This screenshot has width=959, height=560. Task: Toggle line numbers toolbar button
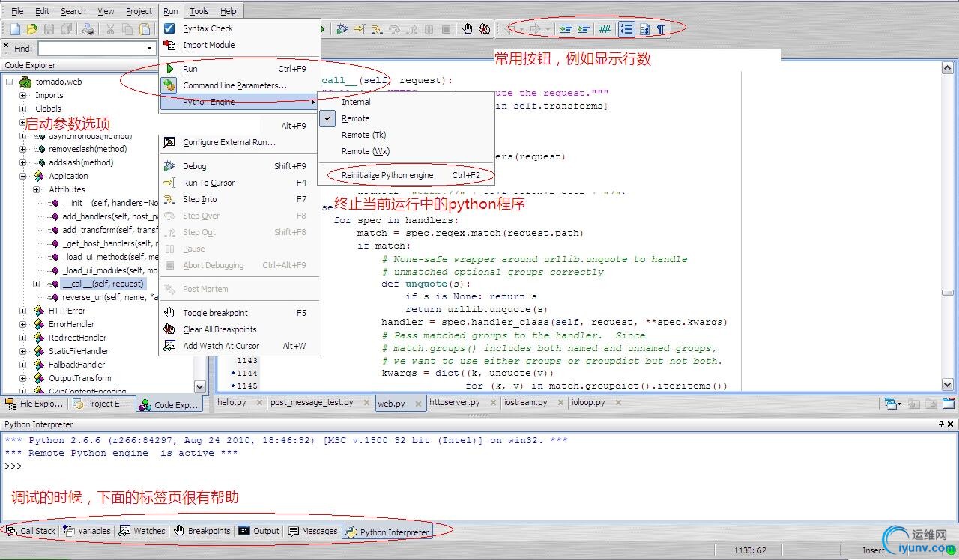[626, 29]
